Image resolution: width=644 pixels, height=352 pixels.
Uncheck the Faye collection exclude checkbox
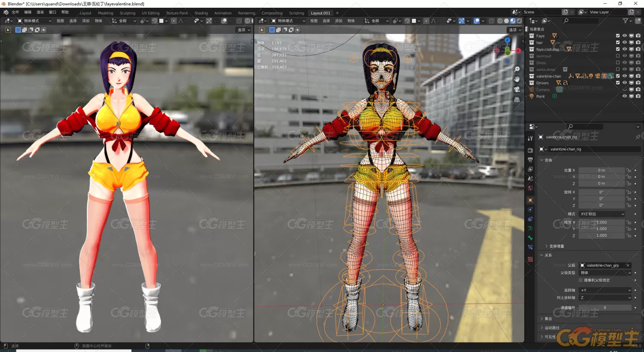(618, 36)
